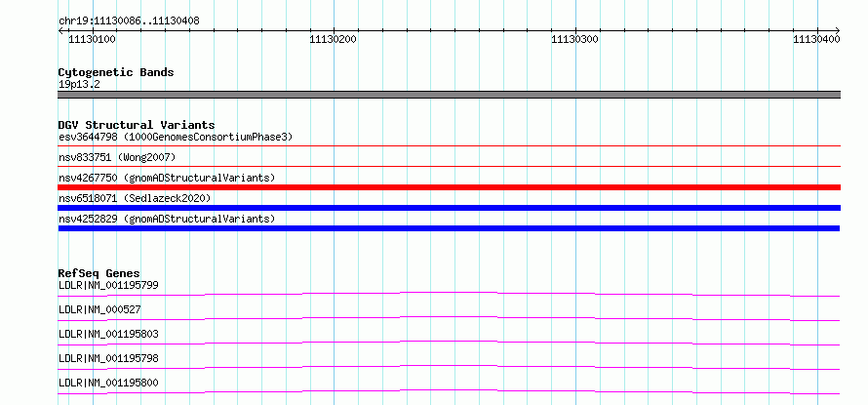Select the DGV Structural Variants track title
Screen dimensions: 868x405
click(137, 125)
